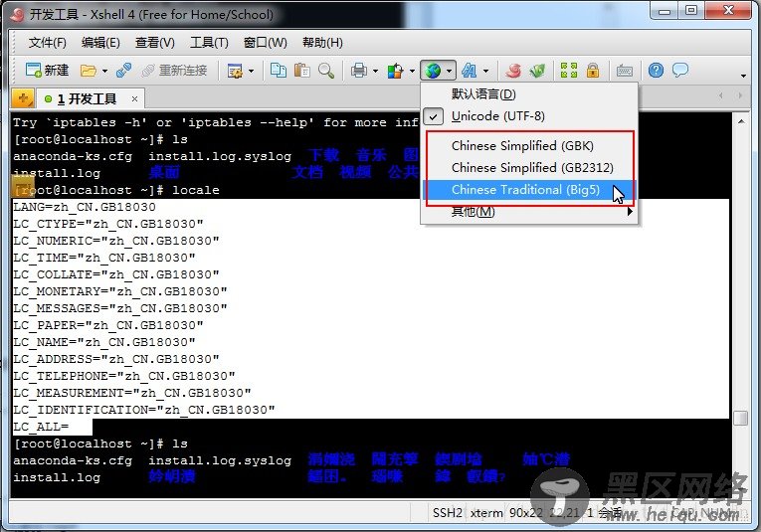761x532 pixels.
Task: Click the LC_IDENTIFICATION line in terminal
Action: (144, 410)
